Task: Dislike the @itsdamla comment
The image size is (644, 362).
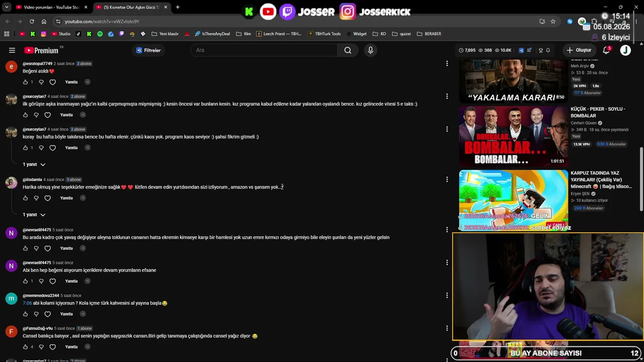Action: (36, 198)
